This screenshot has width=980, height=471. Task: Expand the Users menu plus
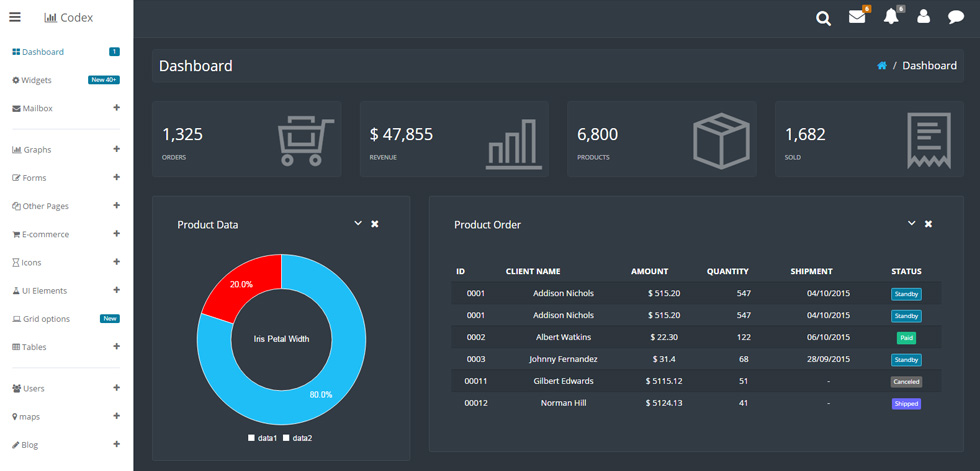pyautogui.click(x=116, y=387)
